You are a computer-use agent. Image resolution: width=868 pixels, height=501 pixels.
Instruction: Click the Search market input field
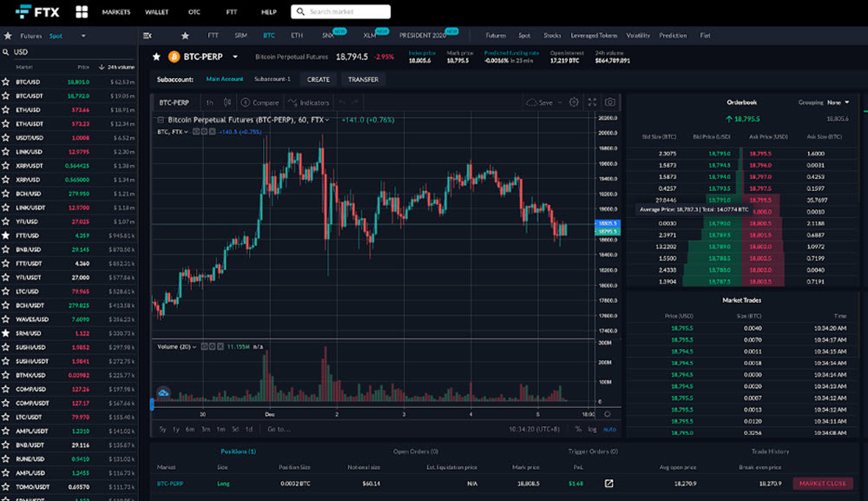340,11
